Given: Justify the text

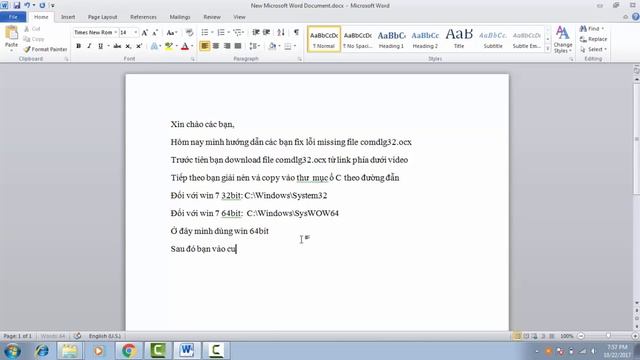Looking at the screenshot, I should coord(238,46).
